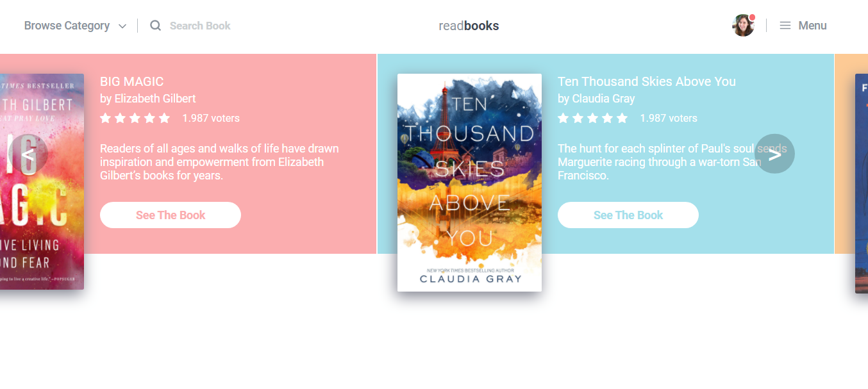Open the user profile avatar
This screenshot has height=389, width=868.
pyautogui.click(x=743, y=26)
